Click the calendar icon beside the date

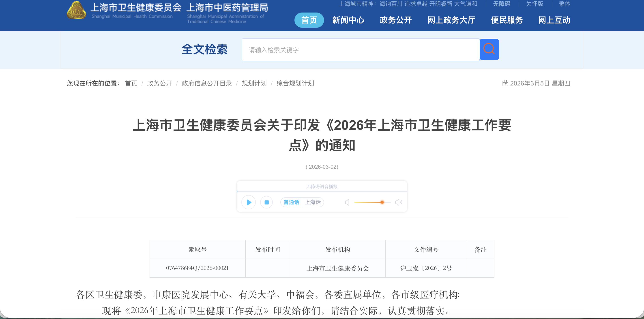click(x=505, y=83)
